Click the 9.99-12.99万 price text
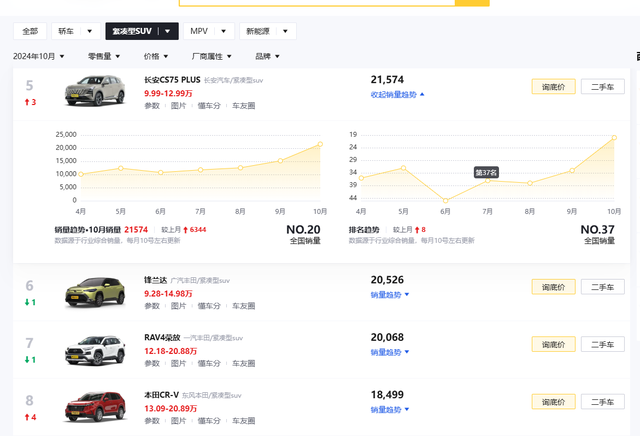Viewport: 640px width, 436px height. coord(168,93)
